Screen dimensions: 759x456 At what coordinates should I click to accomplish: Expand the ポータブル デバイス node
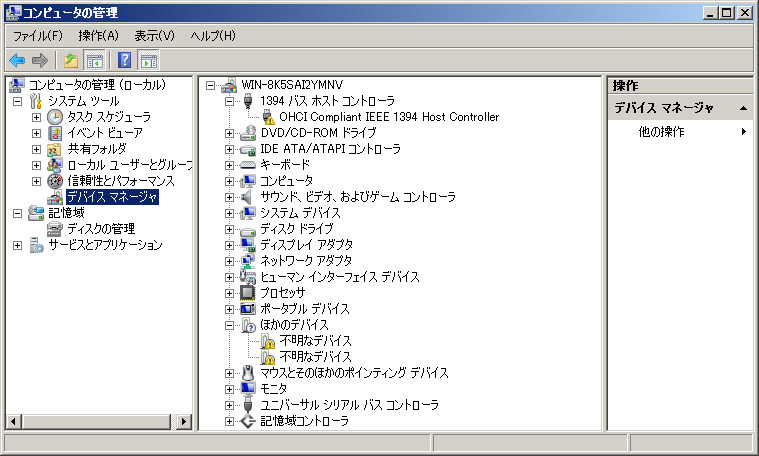coord(229,309)
